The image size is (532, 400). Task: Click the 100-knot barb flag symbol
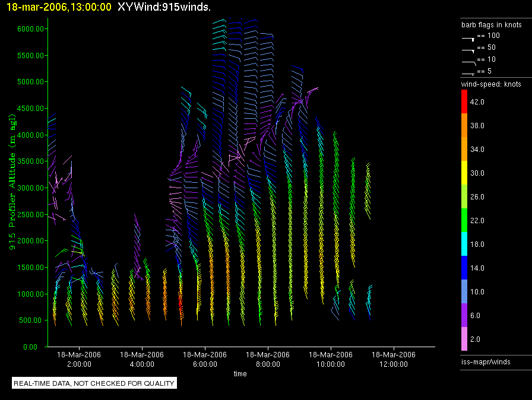click(468, 37)
